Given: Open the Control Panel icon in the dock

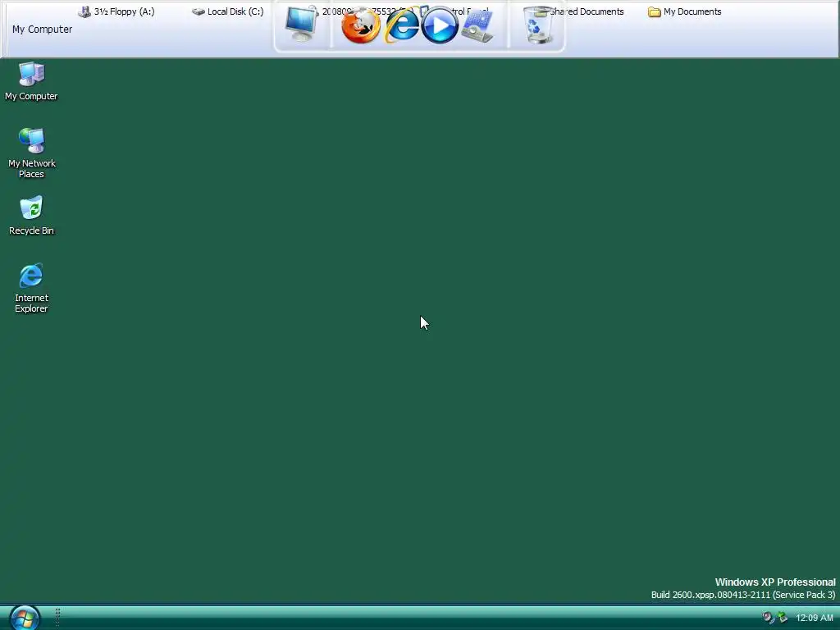Looking at the screenshot, I should click(x=477, y=25).
